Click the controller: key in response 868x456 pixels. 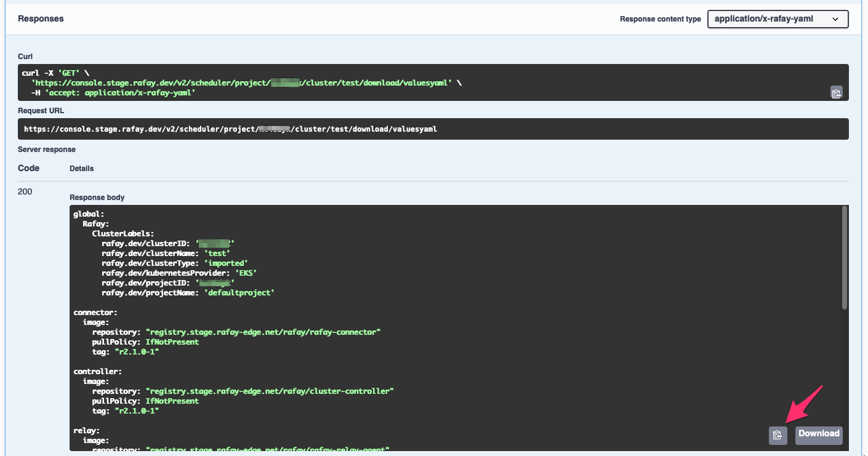(x=97, y=372)
